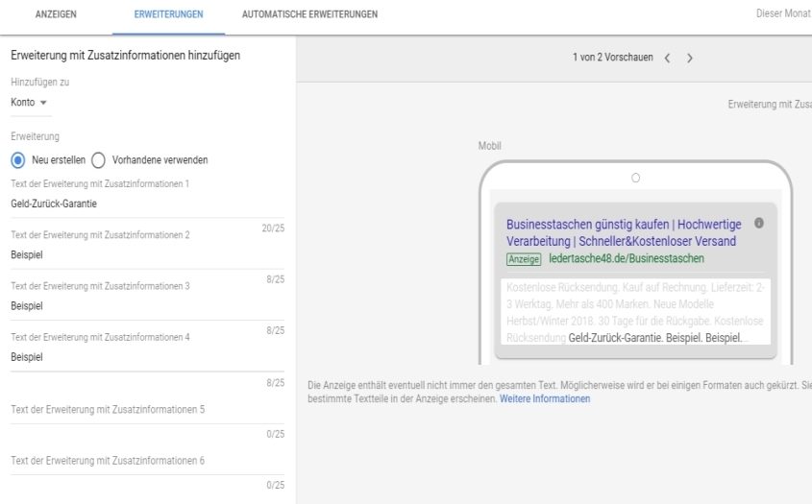Select the 'Neu erstellen' radio button
Screen dimensions: 812x504
[18, 160]
